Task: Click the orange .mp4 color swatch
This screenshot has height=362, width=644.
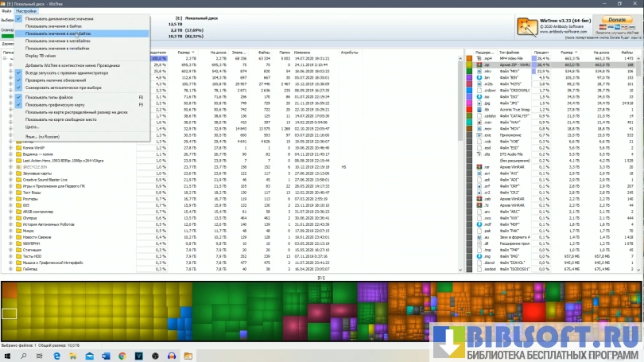Action: (469, 59)
